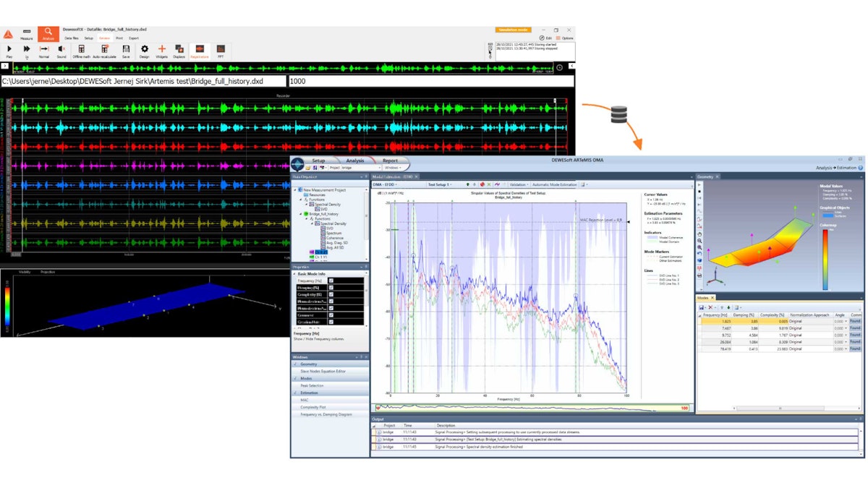Toggle the Frequency [Hz] column checkbox
Viewport: 868px width, 488px height.
pyautogui.click(x=331, y=280)
